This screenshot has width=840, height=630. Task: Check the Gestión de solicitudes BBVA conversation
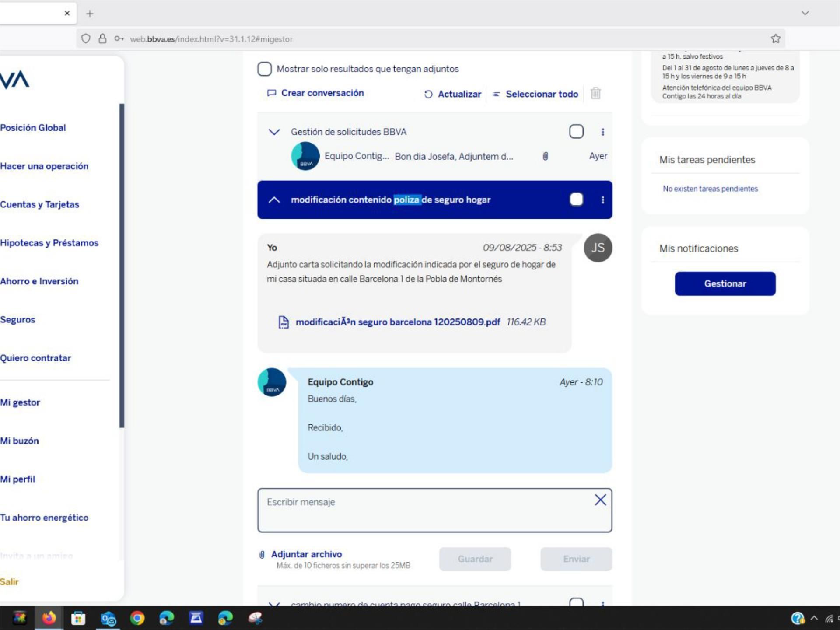[x=576, y=131]
